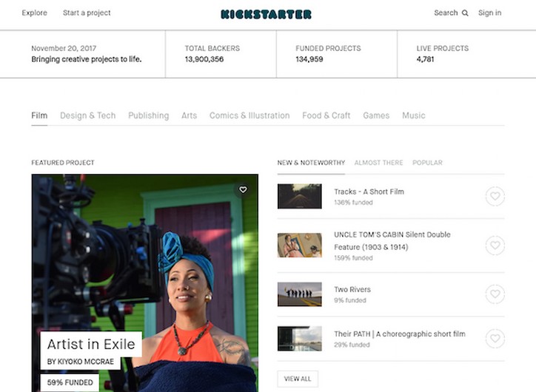Open the Tracks short film thumbnail
The height and width of the screenshot is (392, 536).
point(299,196)
